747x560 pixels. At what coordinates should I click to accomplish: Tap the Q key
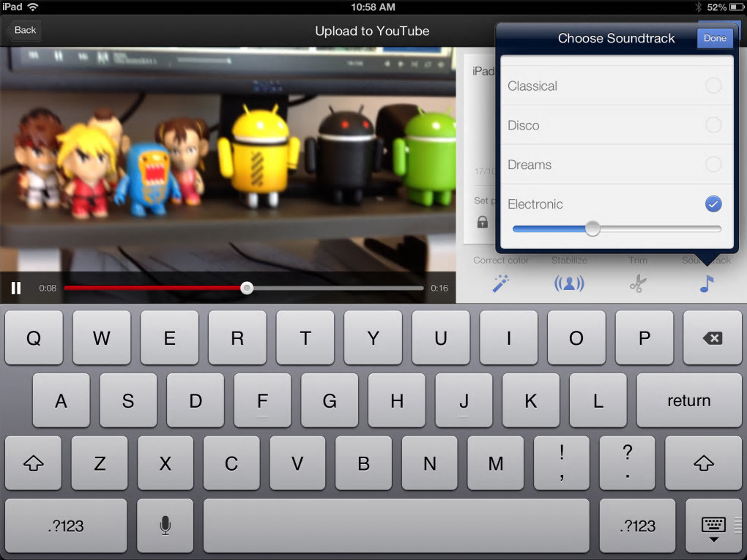[x=34, y=338]
